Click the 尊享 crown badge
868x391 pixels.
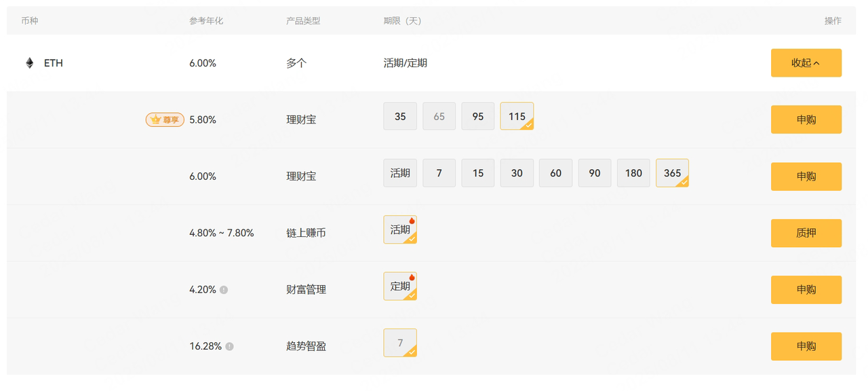165,119
